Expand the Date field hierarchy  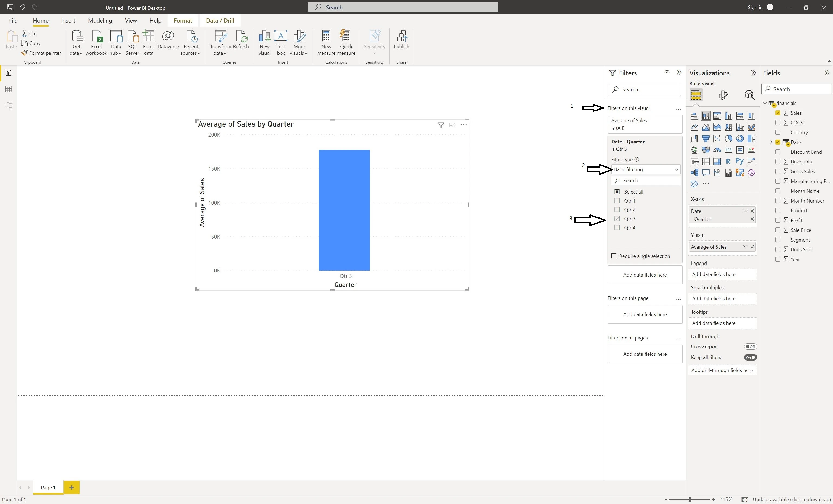tap(771, 142)
